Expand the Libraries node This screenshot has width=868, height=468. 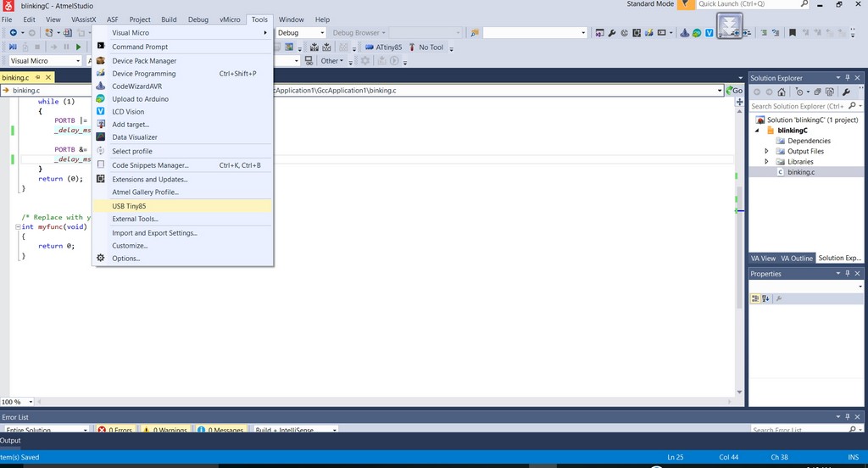click(766, 162)
